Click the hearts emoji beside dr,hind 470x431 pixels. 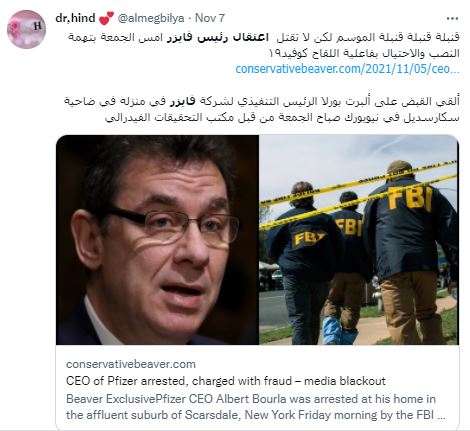click(x=106, y=18)
